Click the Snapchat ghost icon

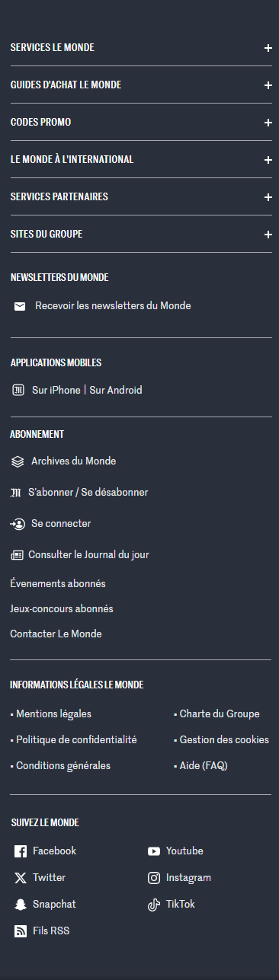point(21,905)
